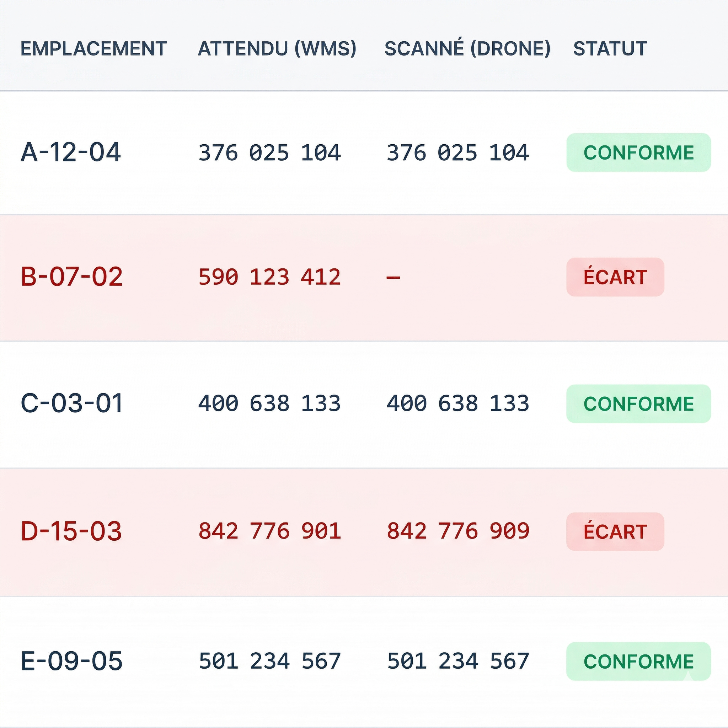728x728 pixels.
Task: Select location E-09-05
Action: 71,661
